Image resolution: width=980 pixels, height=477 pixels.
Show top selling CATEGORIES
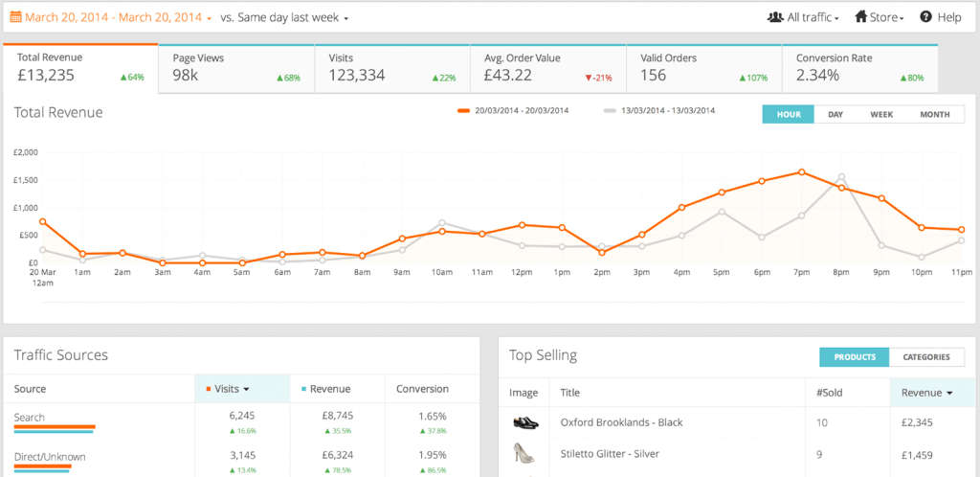[925, 357]
